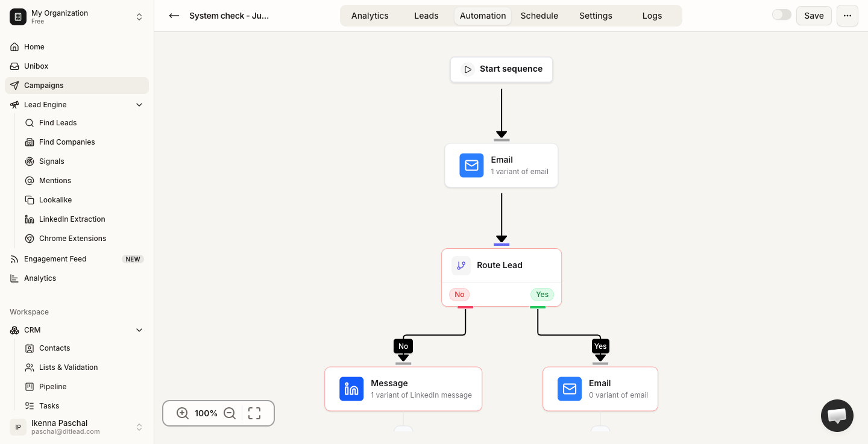Click the IP user avatar
Image resolution: width=868 pixels, height=444 pixels.
tap(18, 427)
